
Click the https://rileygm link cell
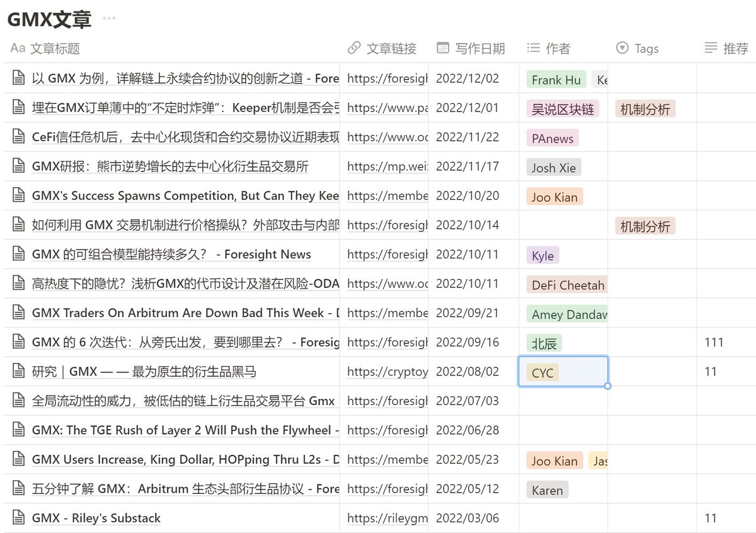pos(384,519)
